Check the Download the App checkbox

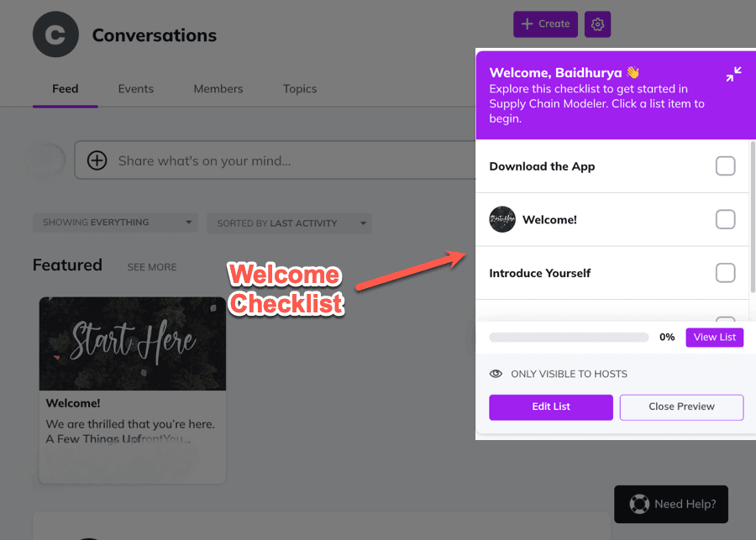725,166
